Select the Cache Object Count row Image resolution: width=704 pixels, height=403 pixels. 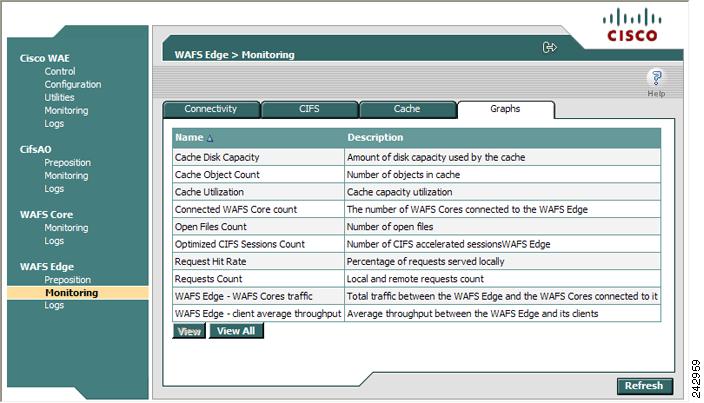tap(417, 175)
